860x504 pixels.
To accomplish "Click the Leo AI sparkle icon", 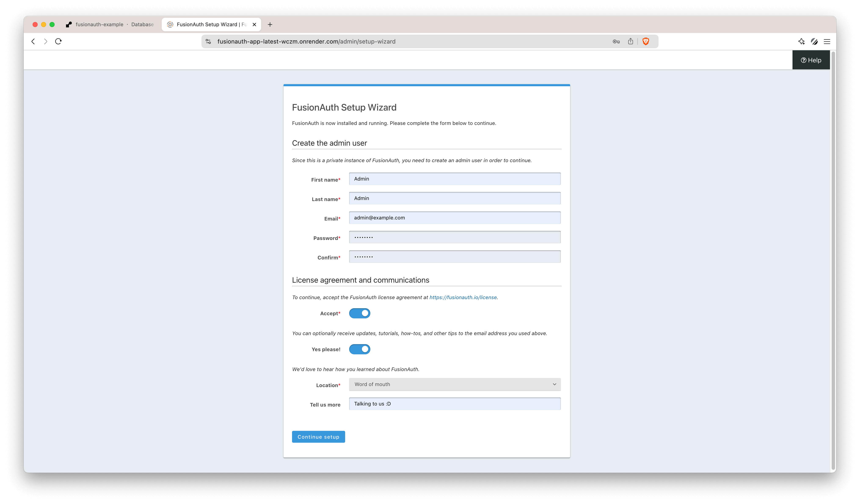I will pyautogui.click(x=801, y=42).
